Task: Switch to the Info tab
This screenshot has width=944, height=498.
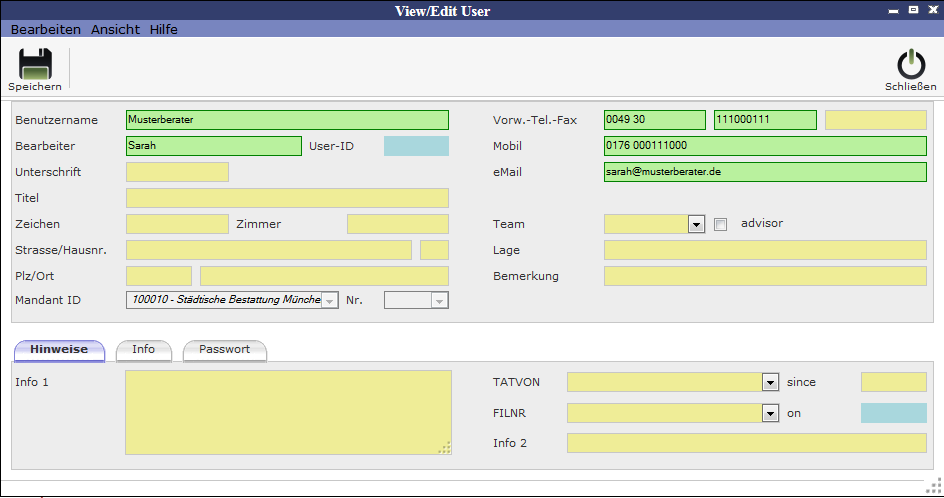Action: 144,350
